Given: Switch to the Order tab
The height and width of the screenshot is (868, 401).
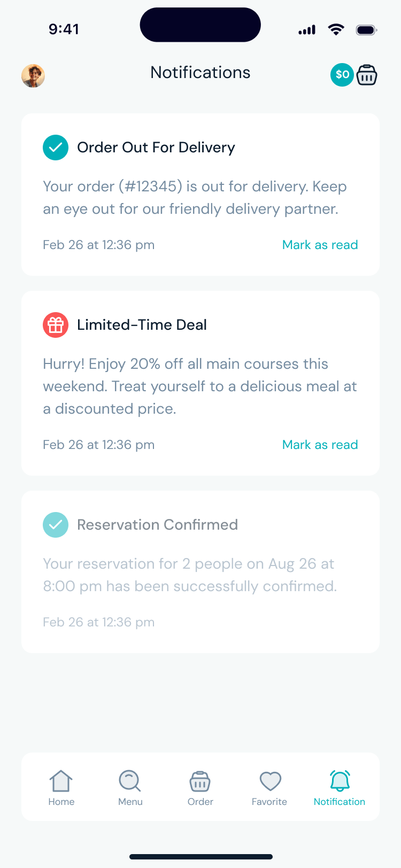Looking at the screenshot, I should pyautogui.click(x=200, y=788).
